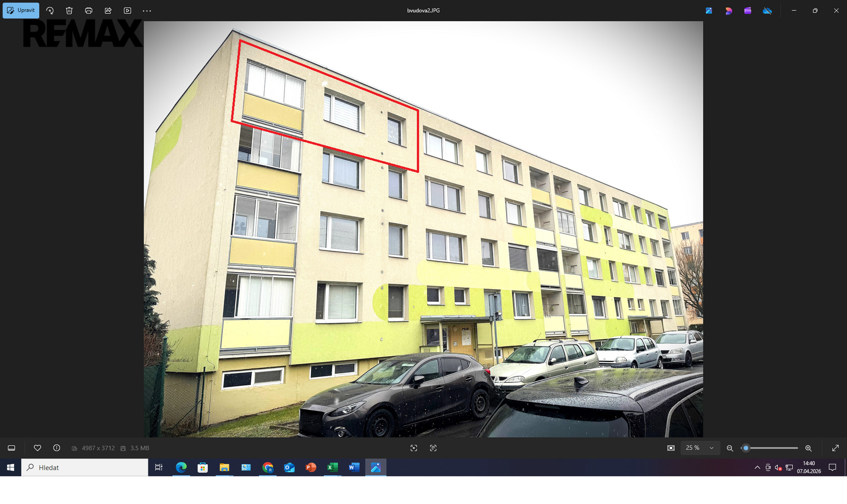Click the OneDrive cloud status icon

click(x=767, y=11)
